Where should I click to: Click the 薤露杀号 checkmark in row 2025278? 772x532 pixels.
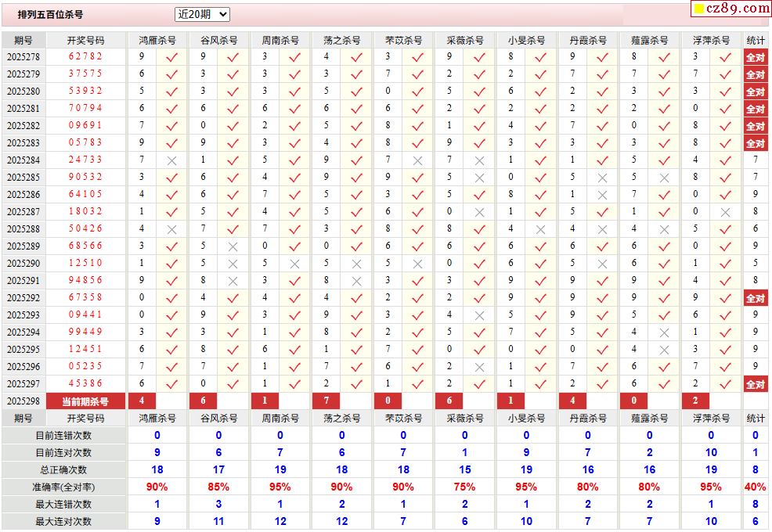664,56
